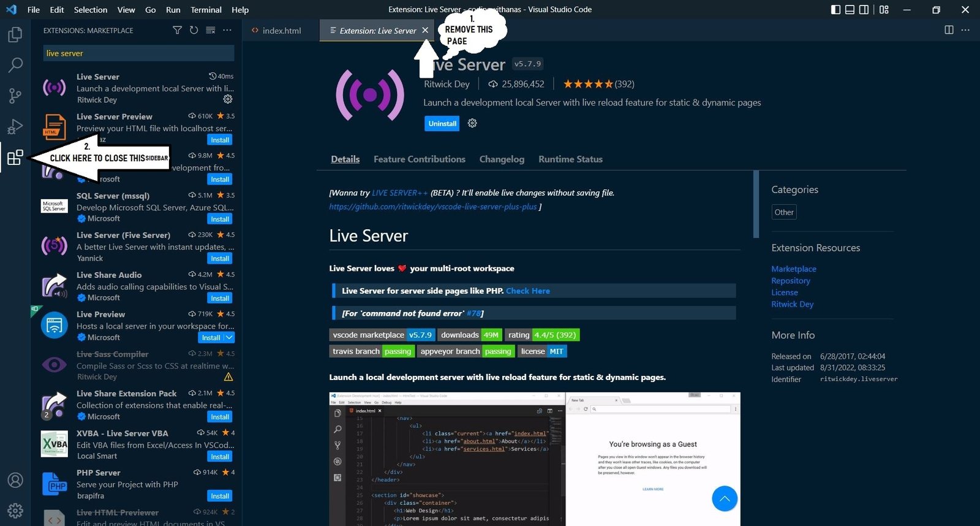Open the Accounts icon in activity bar
Image resolution: width=980 pixels, height=526 pixels.
tap(15, 480)
